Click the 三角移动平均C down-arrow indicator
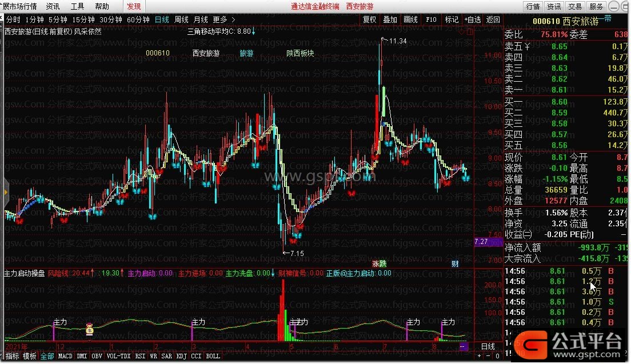The width and height of the screenshot is (631, 364). (x=254, y=31)
